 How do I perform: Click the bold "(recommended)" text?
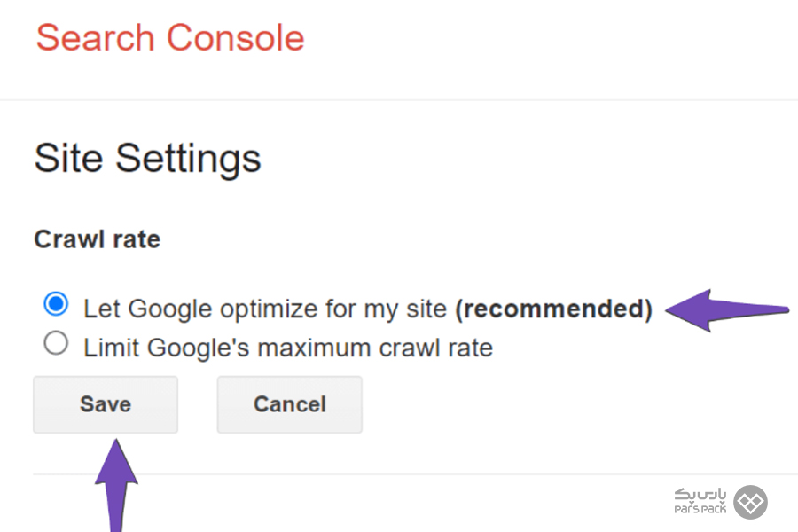[x=553, y=309]
